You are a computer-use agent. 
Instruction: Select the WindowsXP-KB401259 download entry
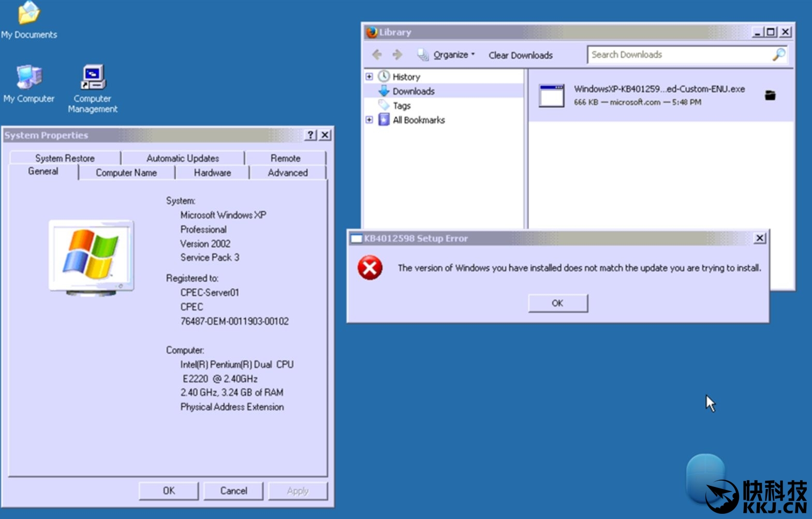click(x=661, y=95)
